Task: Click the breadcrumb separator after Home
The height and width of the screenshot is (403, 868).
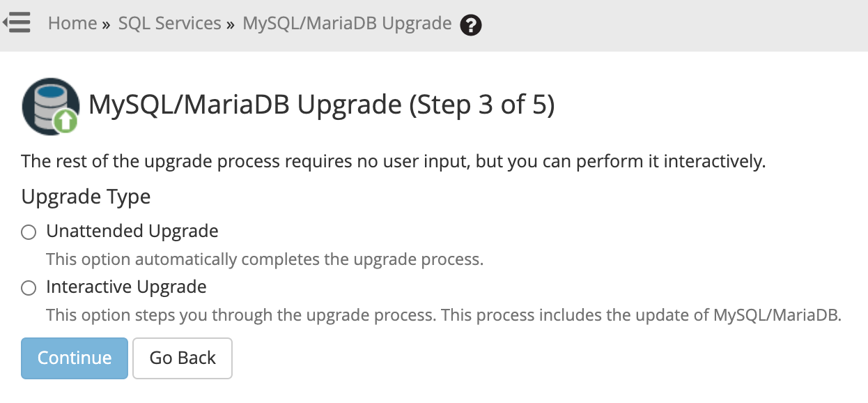Action: (x=107, y=24)
